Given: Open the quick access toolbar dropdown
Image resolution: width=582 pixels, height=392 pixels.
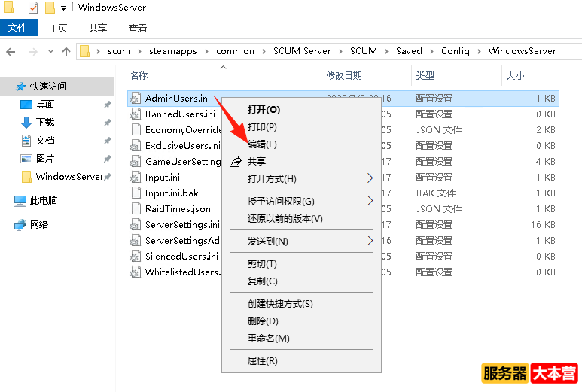Looking at the screenshot, I should (x=63, y=8).
